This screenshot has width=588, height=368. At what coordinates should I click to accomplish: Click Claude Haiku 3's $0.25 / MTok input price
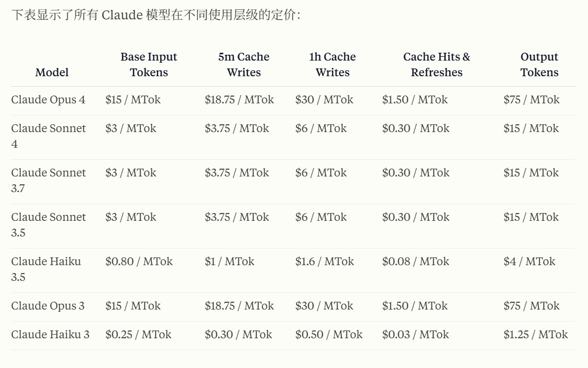coord(138,335)
